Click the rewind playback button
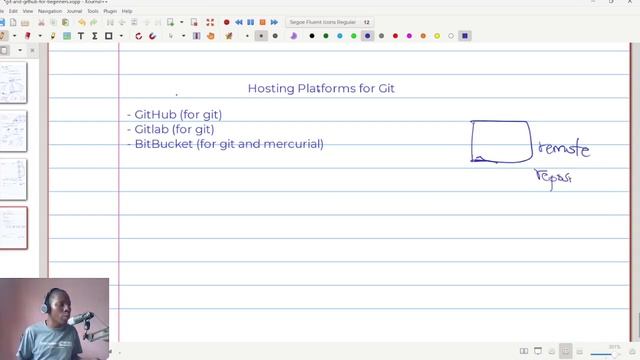 tap(239, 22)
